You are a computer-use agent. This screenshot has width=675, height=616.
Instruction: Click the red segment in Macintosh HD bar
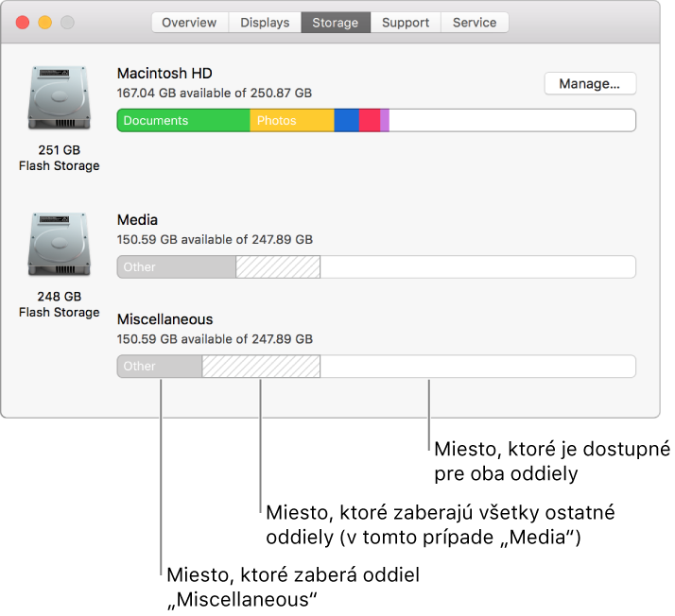tap(370, 120)
